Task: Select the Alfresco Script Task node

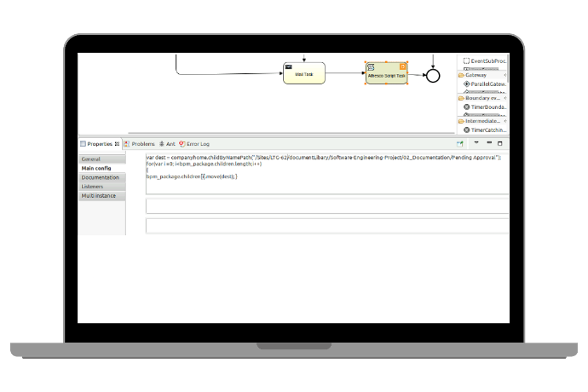Action: click(x=386, y=74)
